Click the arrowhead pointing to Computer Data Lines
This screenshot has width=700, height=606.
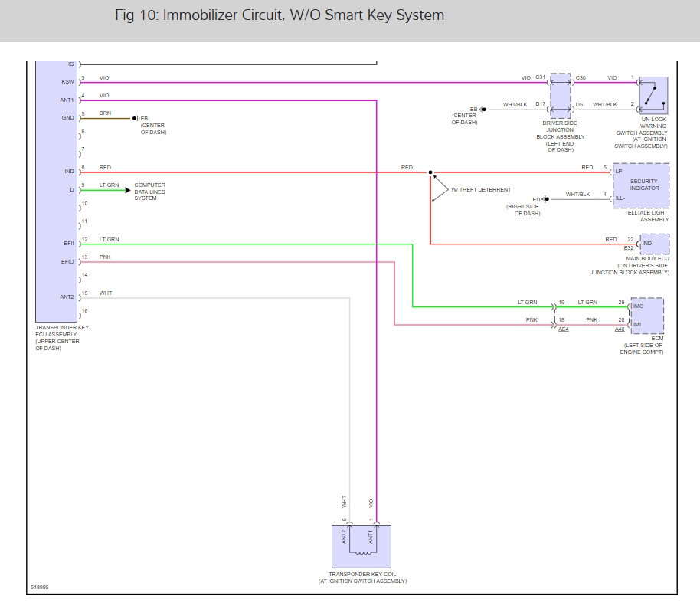coord(128,190)
